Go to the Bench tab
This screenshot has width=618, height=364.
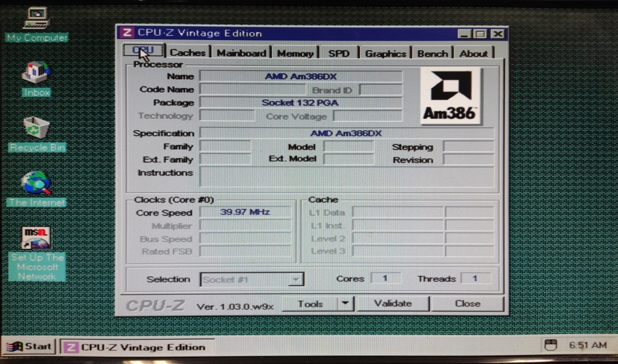[433, 53]
